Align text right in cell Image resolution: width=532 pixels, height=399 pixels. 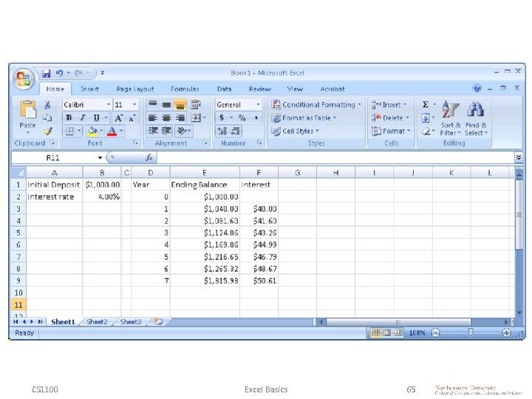click(x=180, y=117)
